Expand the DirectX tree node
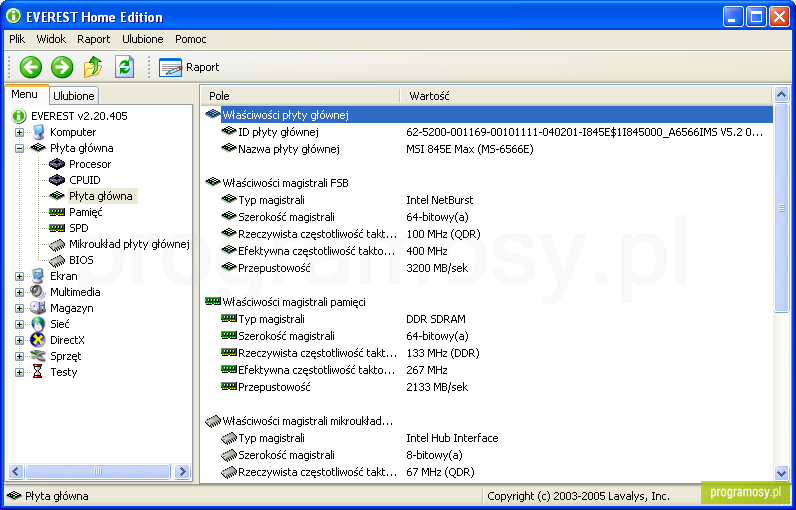Viewport: 796px width, 510px height. pyautogui.click(x=19, y=341)
